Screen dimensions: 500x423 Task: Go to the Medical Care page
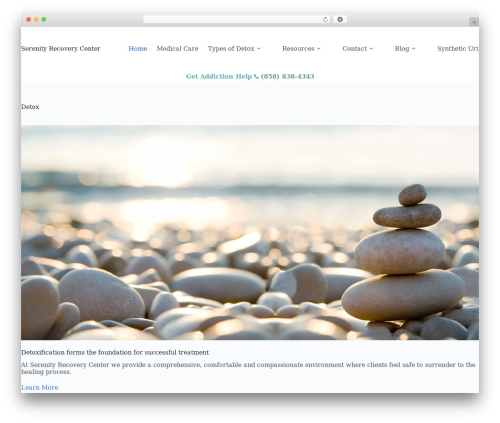[x=177, y=49]
